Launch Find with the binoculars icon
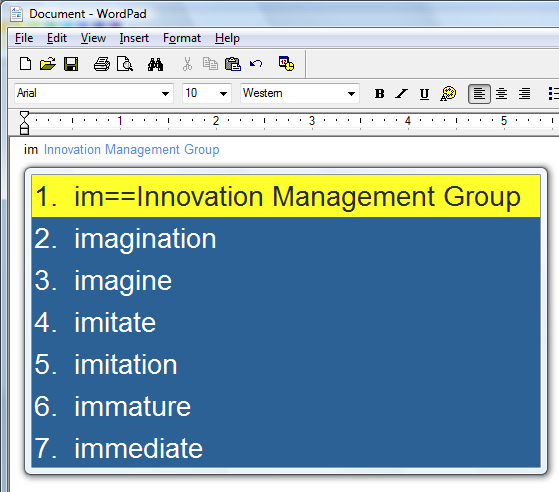 pyautogui.click(x=155, y=65)
